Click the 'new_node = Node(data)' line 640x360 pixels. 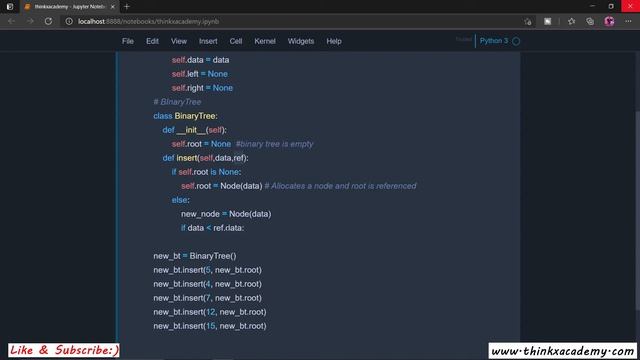point(226,214)
